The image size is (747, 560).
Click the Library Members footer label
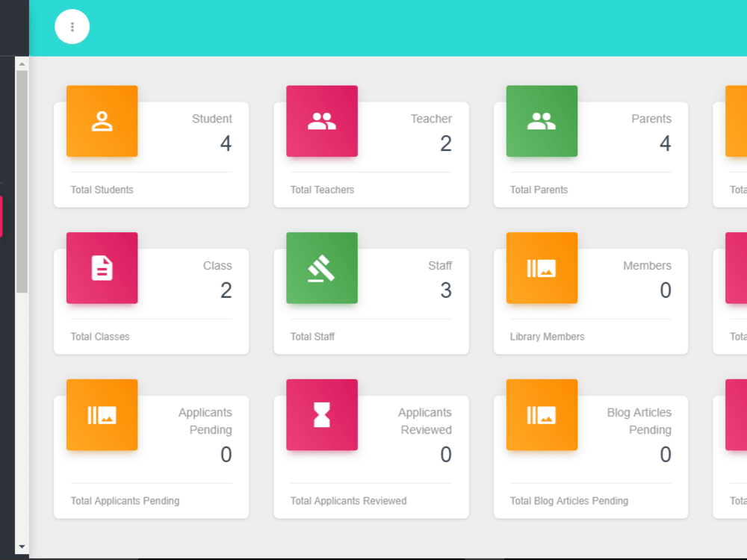(547, 337)
